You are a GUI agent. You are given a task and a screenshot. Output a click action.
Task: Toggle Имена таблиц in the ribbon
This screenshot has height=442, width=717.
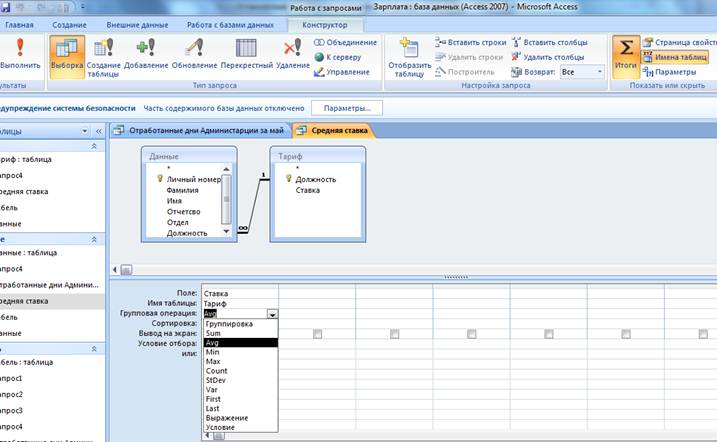[675, 57]
